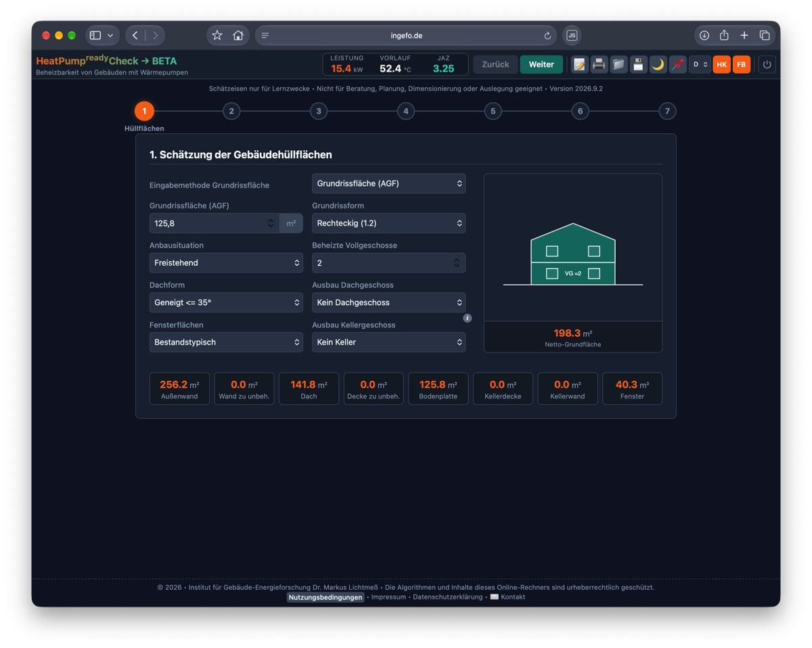Show Safari tab overview icon
The height and width of the screenshot is (648, 812).
point(765,35)
